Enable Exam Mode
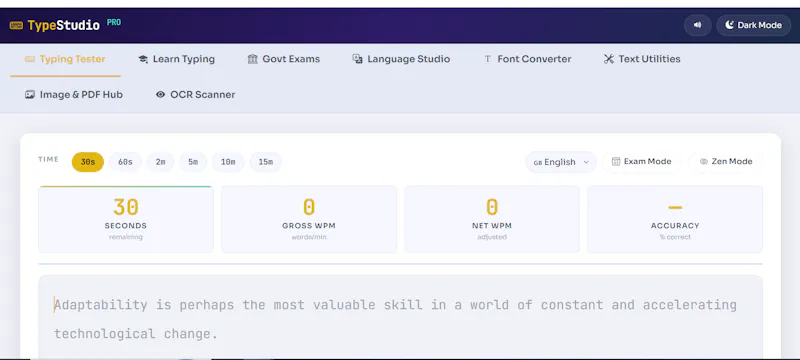Screen dimensions: 800x360 click(x=642, y=162)
